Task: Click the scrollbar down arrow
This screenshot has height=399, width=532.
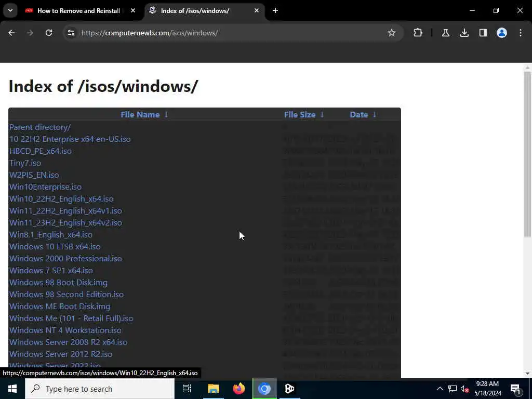Action: (527, 374)
